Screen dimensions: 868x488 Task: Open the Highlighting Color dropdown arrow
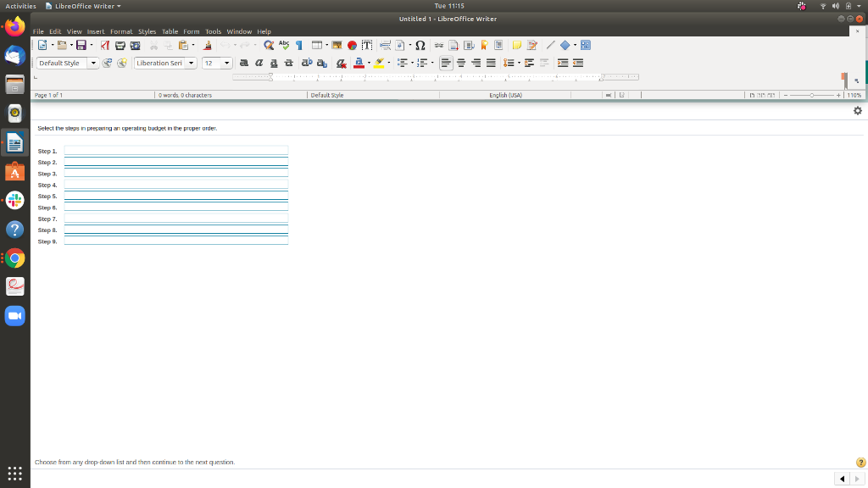(388, 63)
